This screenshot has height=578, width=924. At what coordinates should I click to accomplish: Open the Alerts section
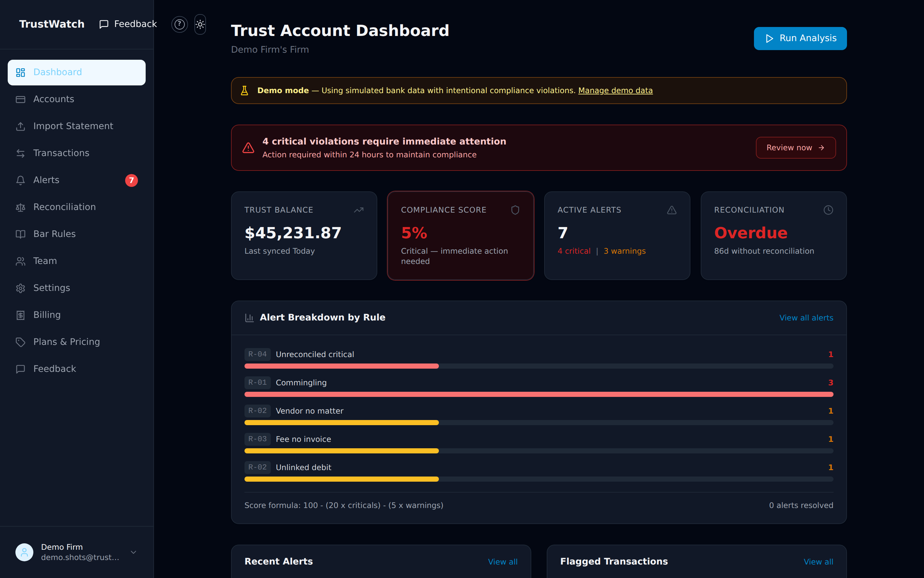coord(76,180)
